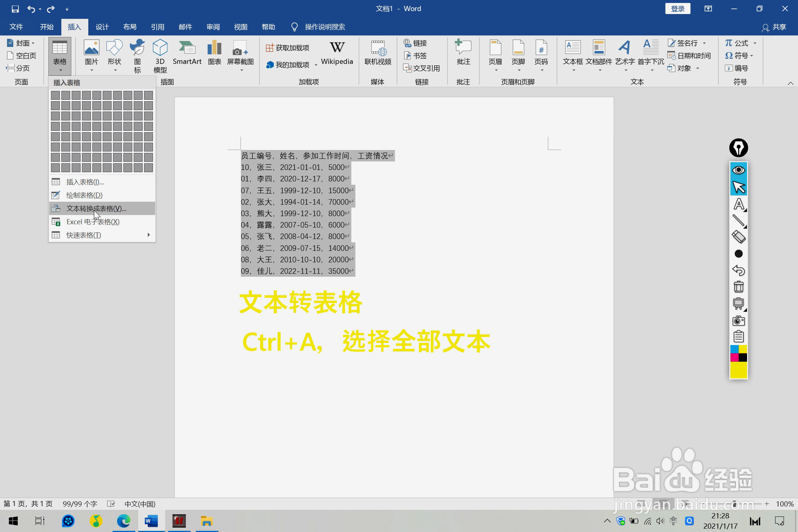This screenshot has width=798, height=532.
Task: Open Microsoft Edge from the taskbar
Action: click(123, 521)
